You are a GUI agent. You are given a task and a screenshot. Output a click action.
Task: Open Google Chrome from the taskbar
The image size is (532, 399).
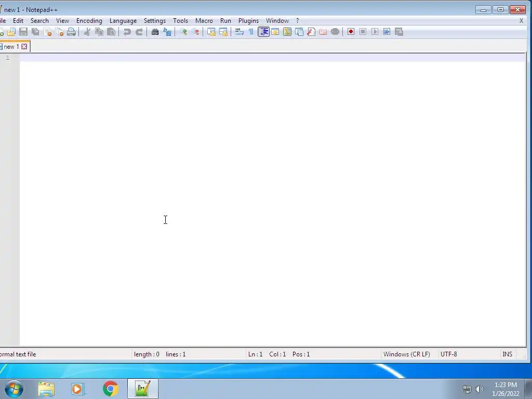[110, 389]
